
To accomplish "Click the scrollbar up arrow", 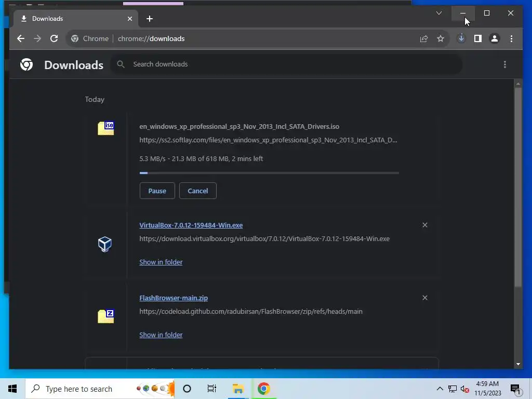I will tap(518, 84).
